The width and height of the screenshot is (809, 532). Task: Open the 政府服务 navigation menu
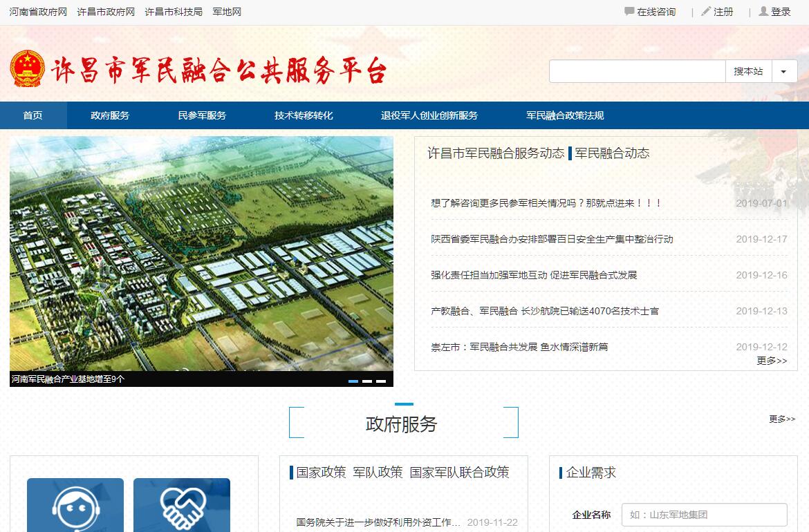click(x=110, y=115)
